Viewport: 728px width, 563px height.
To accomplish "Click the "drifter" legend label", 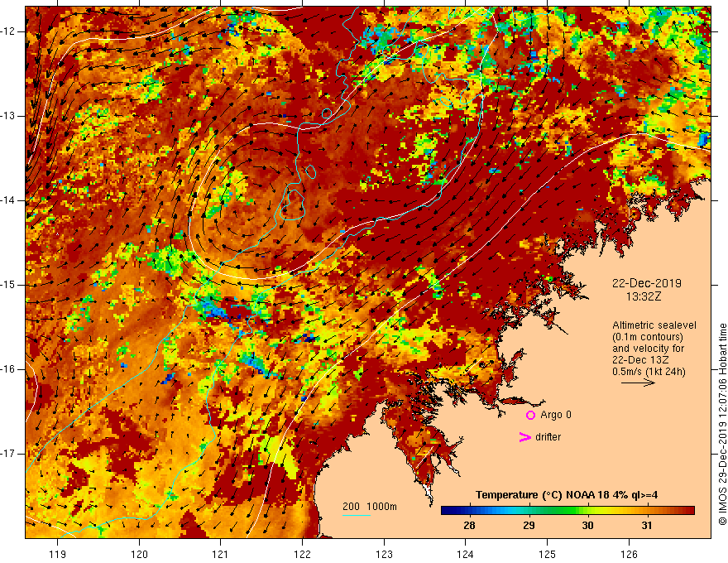I will (x=548, y=437).
